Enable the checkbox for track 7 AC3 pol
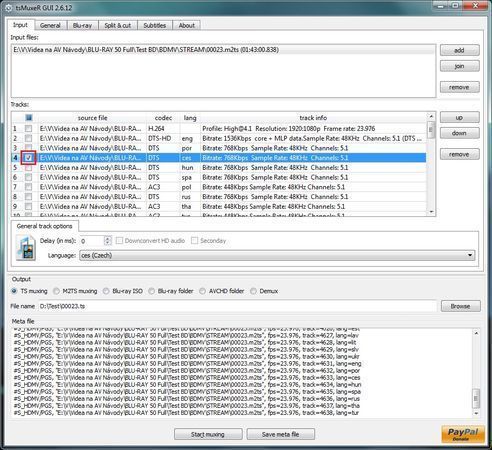Image resolution: width=492 pixels, height=450 pixels. coord(29,187)
